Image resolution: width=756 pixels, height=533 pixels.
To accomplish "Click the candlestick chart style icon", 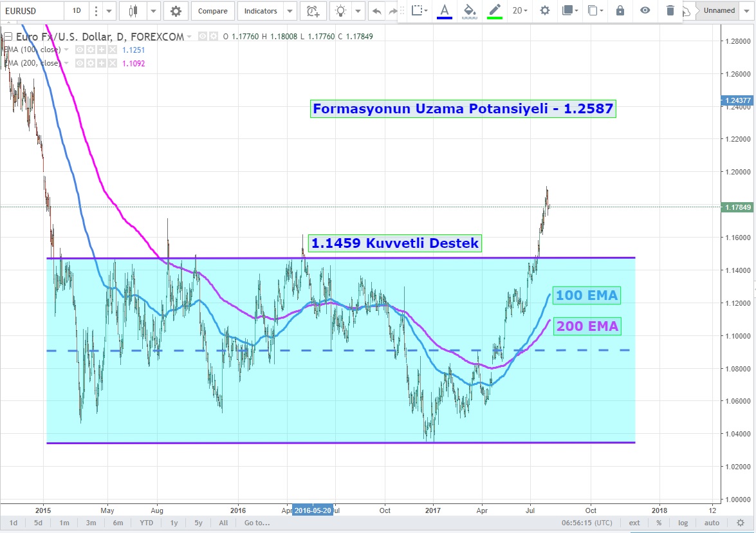I will [x=133, y=11].
